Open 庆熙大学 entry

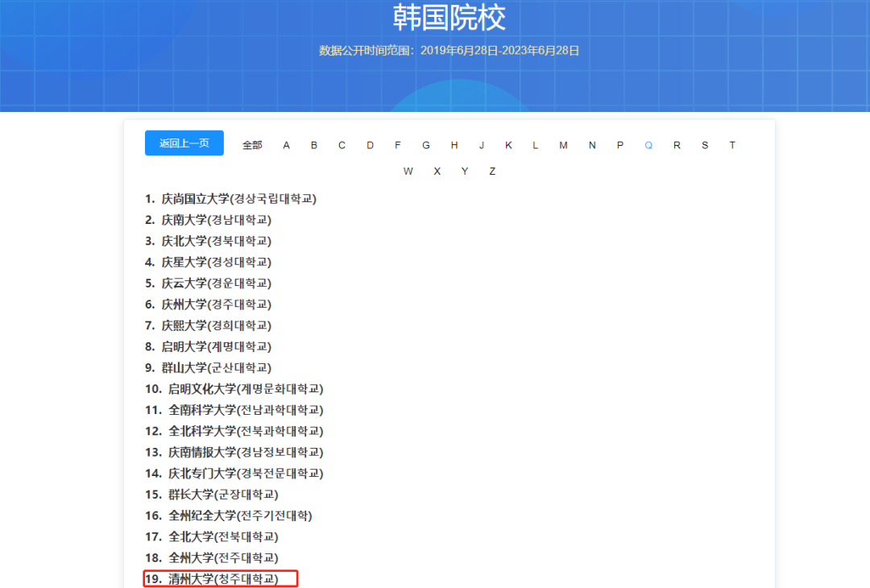click(217, 325)
